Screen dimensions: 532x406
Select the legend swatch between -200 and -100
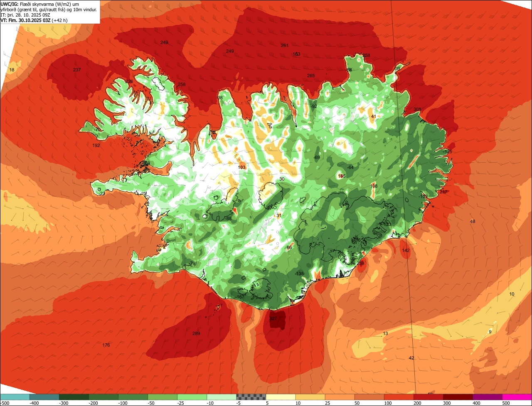tap(103, 397)
